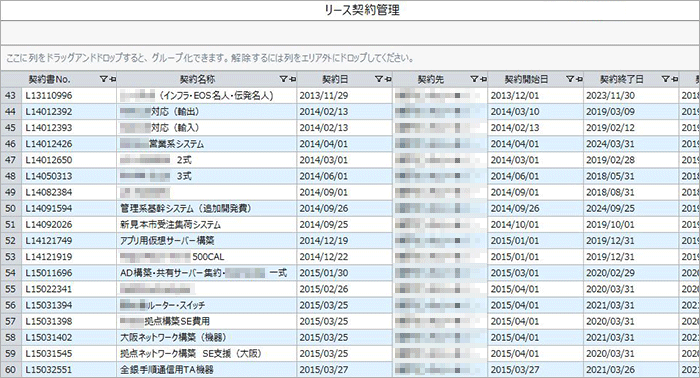
Task: Select contract number L15031394
Action: (69, 305)
